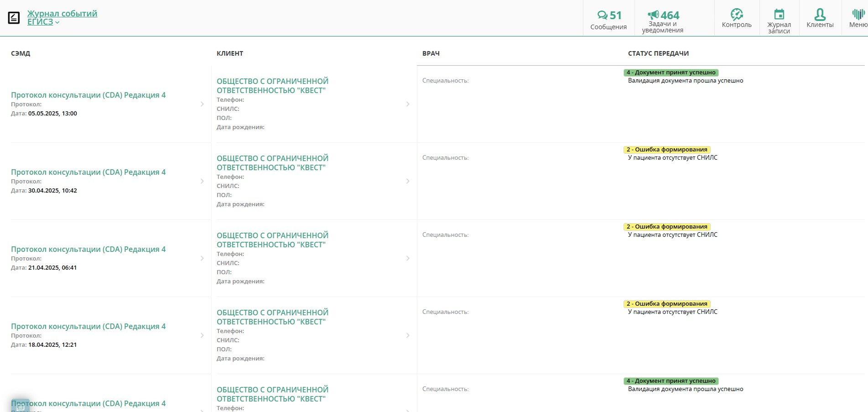The height and width of the screenshot is (412, 868).
Task: Click the ВРАЧ column header
Action: tap(431, 53)
